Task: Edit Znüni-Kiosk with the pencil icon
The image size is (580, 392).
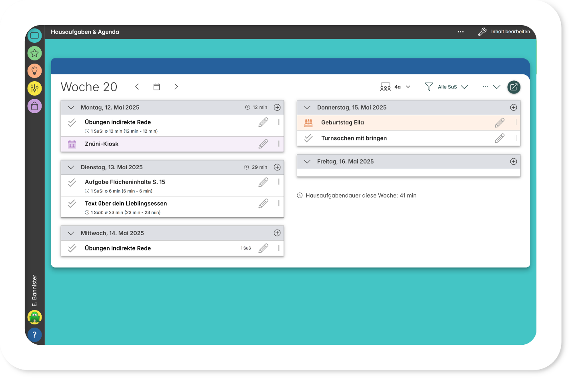Action: point(263,144)
